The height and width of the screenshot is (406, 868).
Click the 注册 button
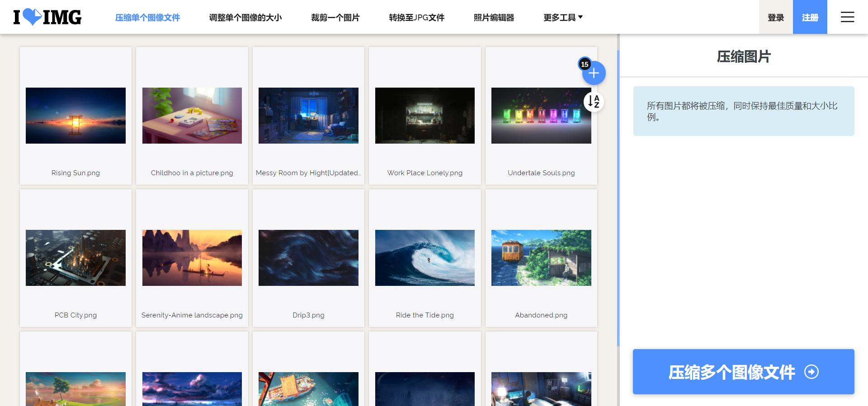(x=810, y=17)
